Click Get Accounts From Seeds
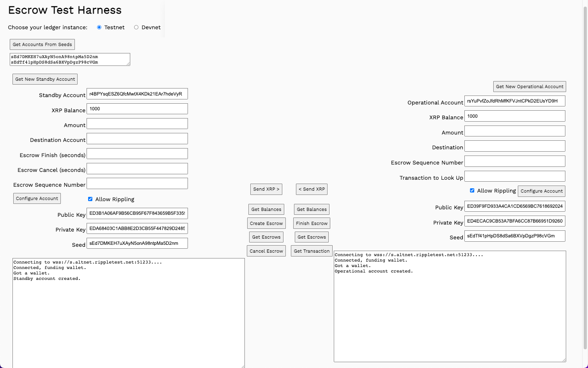Screen dimensions: 588x368 click(42, 44)
